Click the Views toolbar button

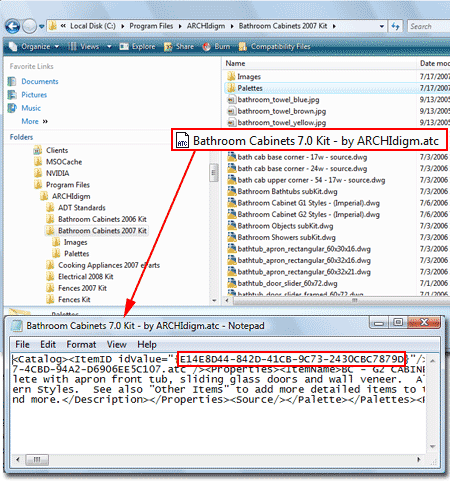(84, 46)
